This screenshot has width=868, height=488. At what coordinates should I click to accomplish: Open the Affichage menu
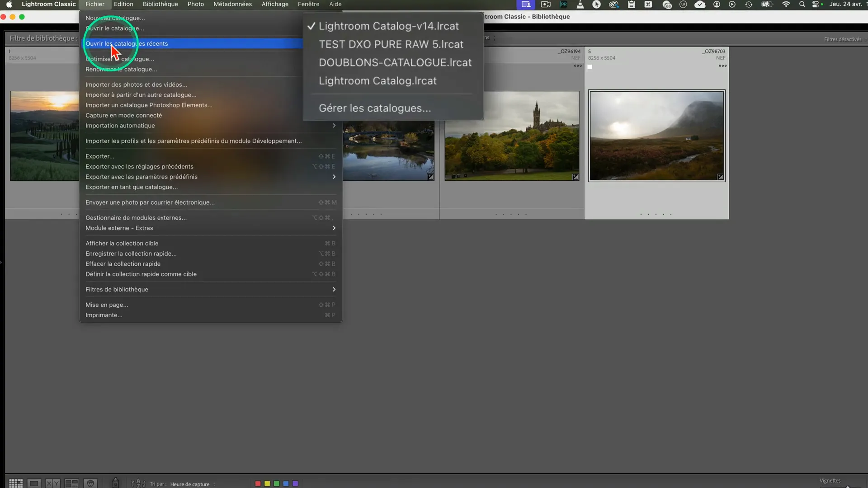pyautogui.click(x=275, y=4)
